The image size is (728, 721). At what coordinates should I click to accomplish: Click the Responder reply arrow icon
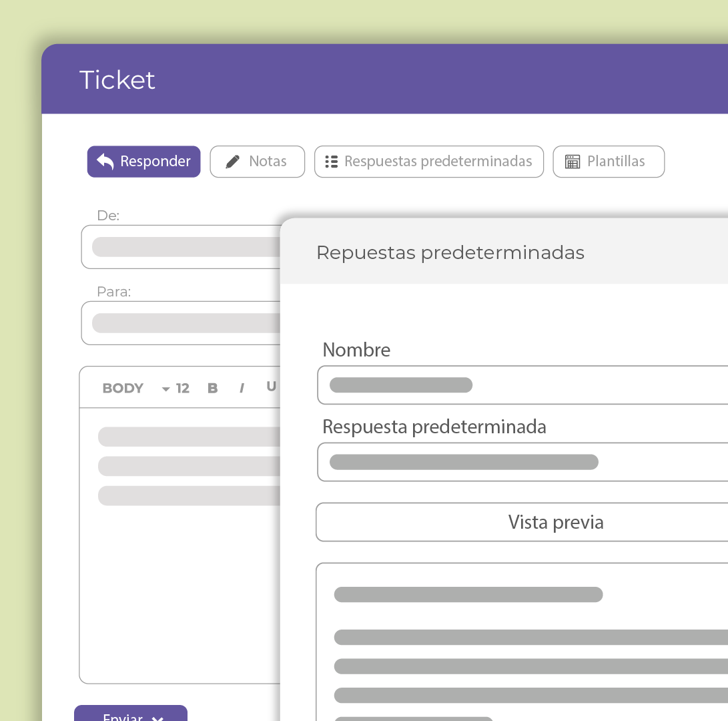click(x=105, y=162)
